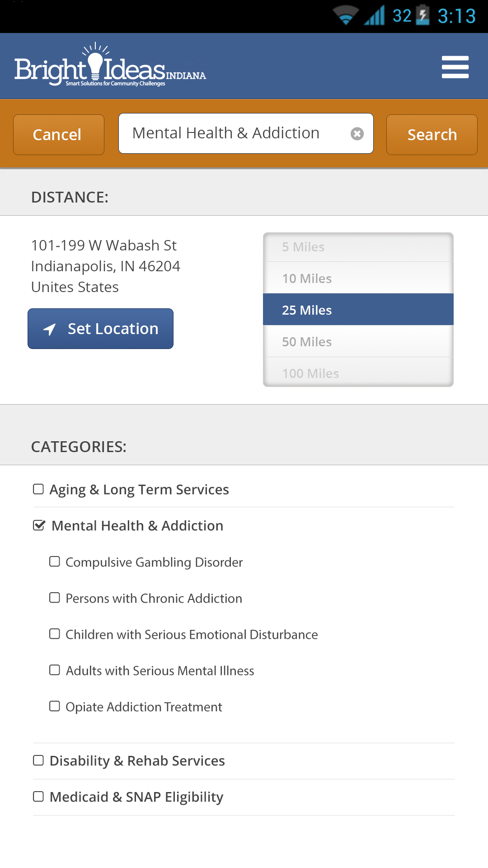Check Aging & Long Term Services

coord(38,489)
